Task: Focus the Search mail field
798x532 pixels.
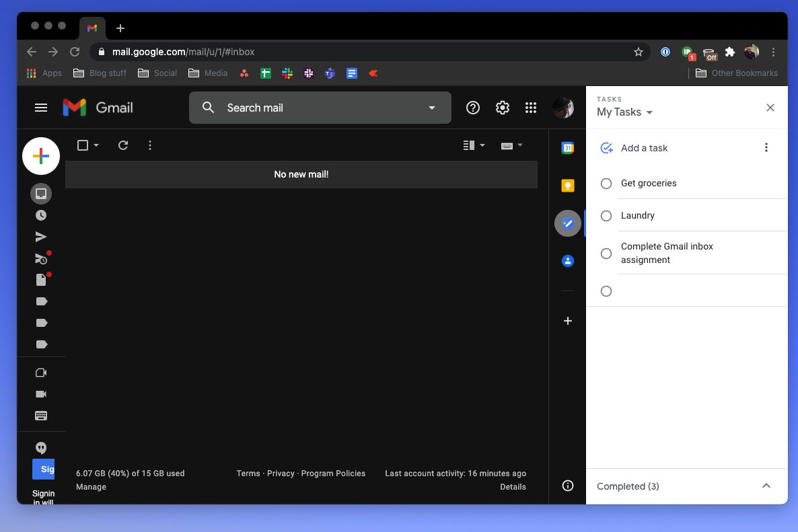Action: pyautogui.click(x=320, y=108)
